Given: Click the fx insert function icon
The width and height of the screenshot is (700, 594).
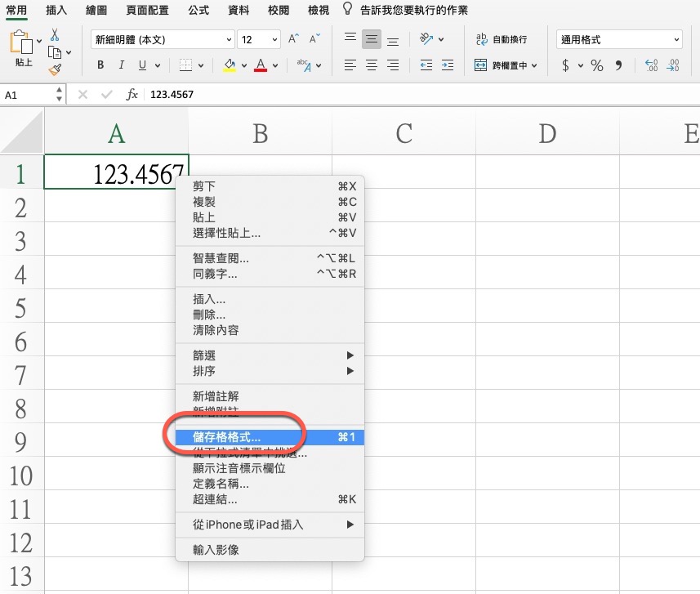Looking at the screenshot, I should (x=132, y=94).
